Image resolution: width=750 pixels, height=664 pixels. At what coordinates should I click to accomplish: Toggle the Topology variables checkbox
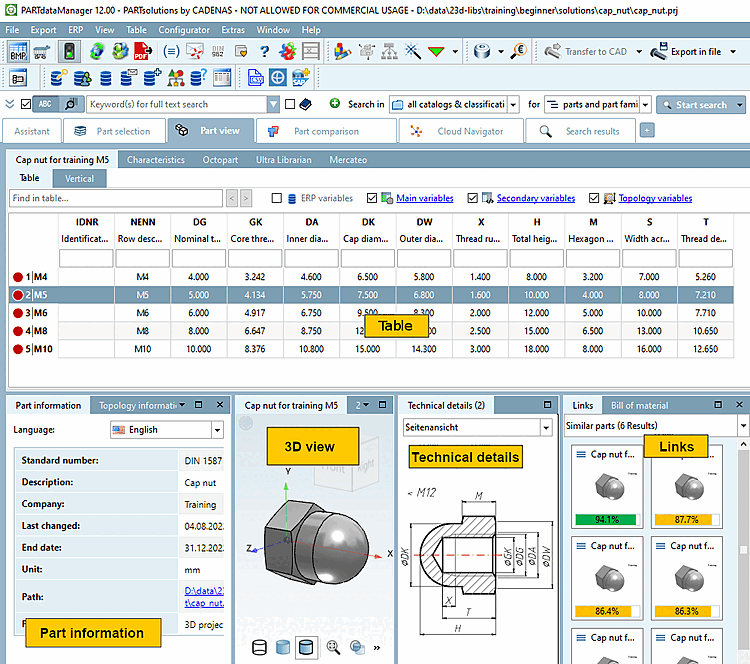click(x=595, y=199)
